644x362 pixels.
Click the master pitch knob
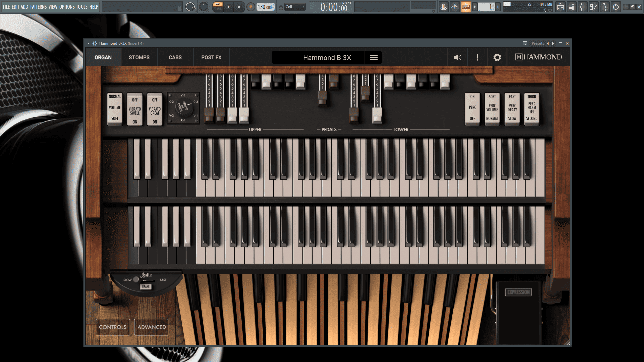tap(203, 7)
